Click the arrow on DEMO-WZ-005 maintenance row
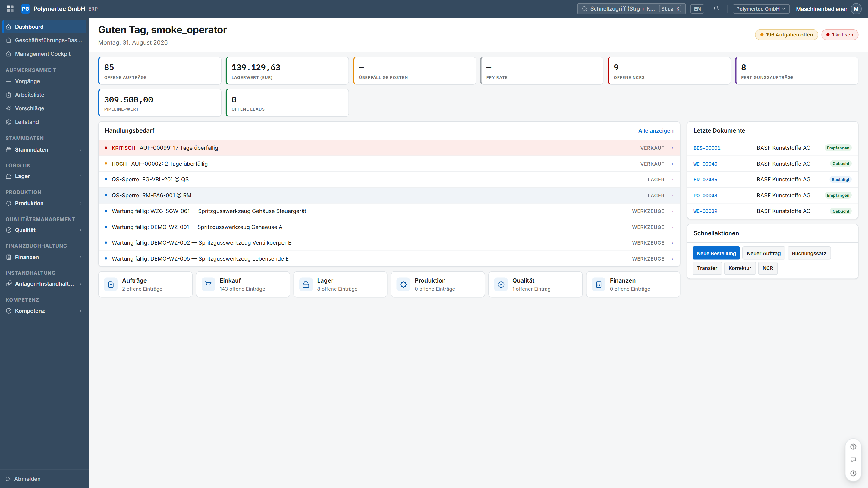The width and height of the screenshot is (868, 488). (671, 259)
